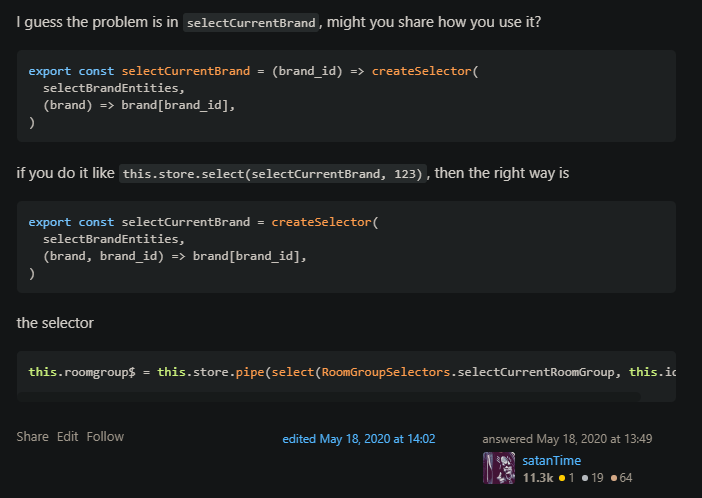Click the gold badge dot icon
702x498 pixels.
click(562, 478)
